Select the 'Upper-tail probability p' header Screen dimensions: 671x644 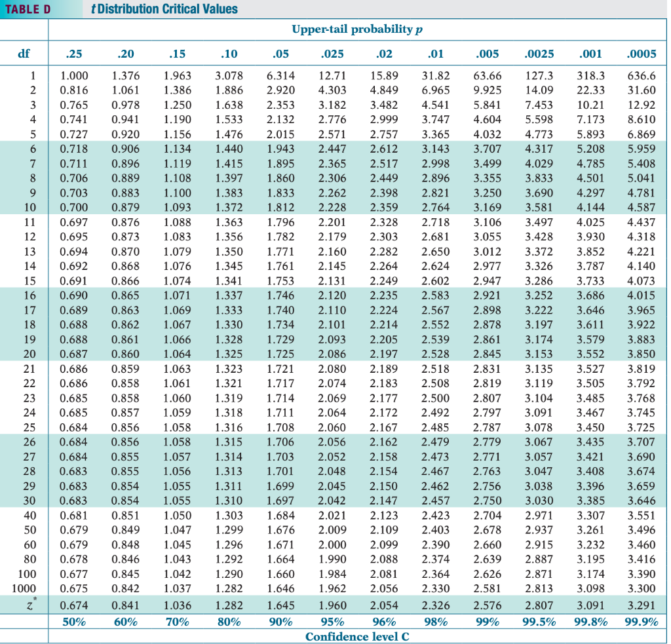pos(357,29)
